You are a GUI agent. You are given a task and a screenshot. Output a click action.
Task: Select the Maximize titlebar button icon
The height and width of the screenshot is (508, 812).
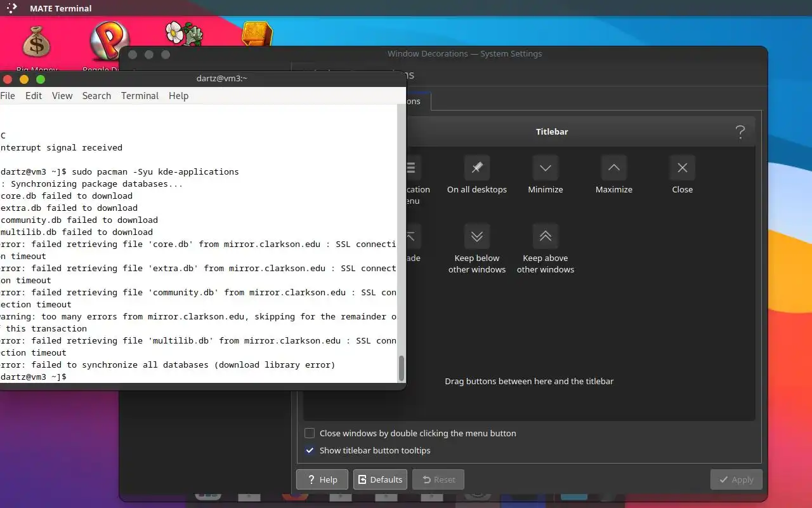[x=614, y=168]
